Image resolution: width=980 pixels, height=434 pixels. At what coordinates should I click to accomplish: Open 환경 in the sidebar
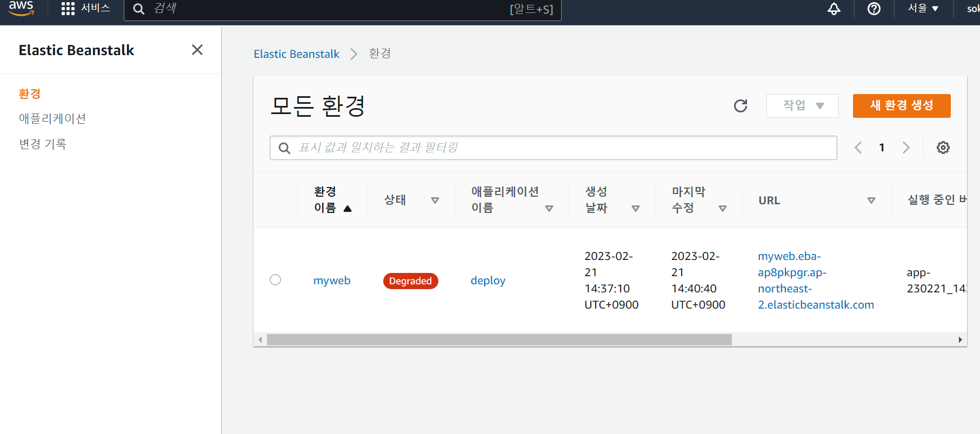tap(30, 94)
